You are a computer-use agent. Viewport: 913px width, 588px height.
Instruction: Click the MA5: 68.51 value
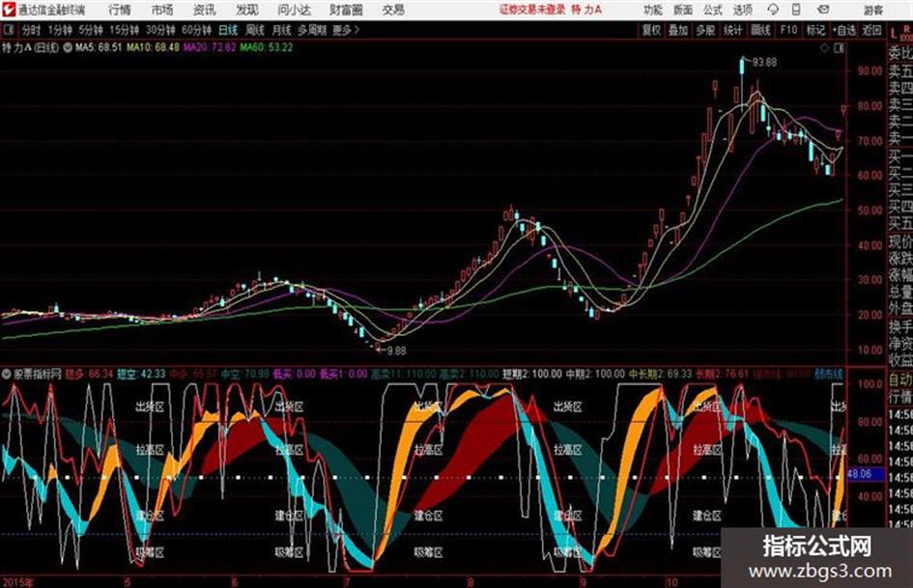coord(99,47)
